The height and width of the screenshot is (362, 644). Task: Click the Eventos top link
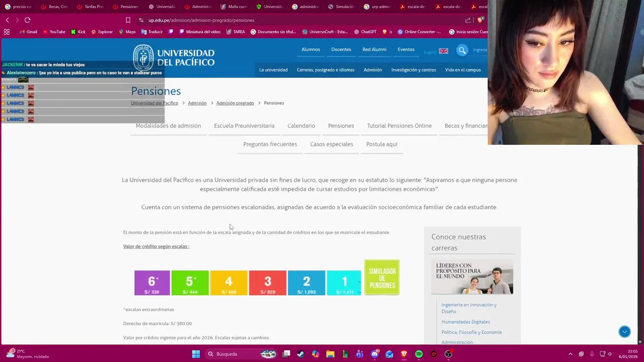406,49
